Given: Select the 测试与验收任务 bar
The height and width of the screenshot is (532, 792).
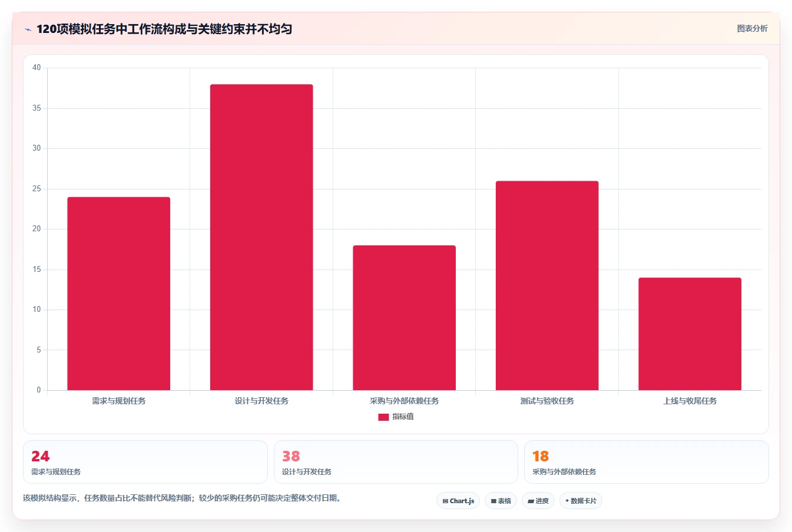Looking at the screenshot, I should point(547,285).
